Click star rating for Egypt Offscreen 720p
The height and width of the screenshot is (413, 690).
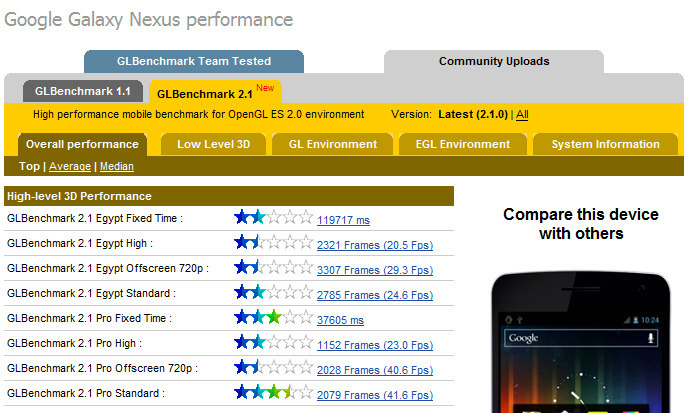point(273,267)
